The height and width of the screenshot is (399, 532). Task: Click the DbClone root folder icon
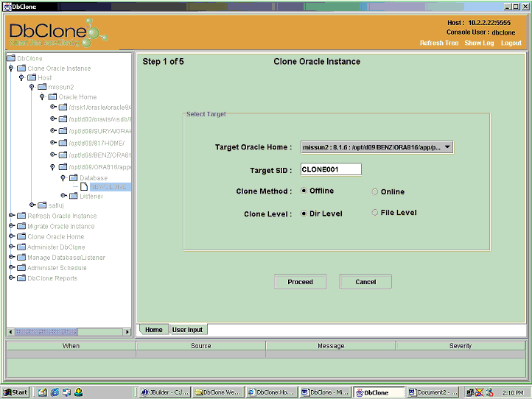(11, 58)
